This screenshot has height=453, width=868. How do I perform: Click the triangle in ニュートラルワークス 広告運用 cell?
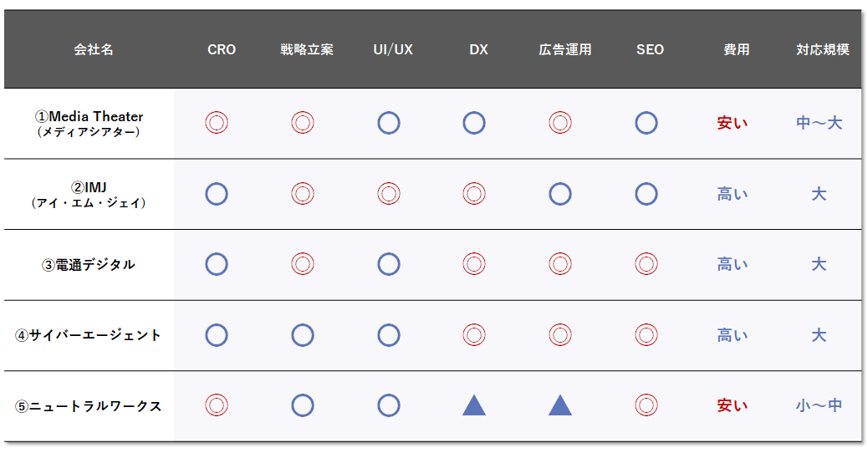point(560,405)
